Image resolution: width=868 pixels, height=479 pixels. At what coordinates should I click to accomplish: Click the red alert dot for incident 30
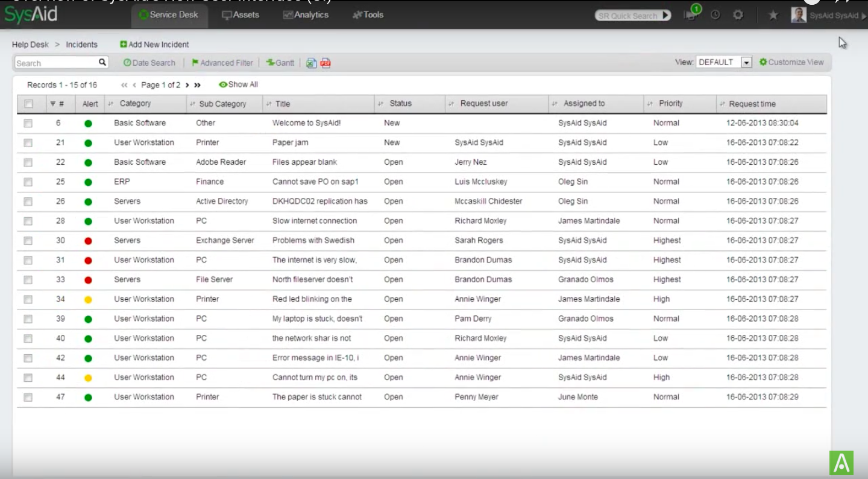point(89,240)
